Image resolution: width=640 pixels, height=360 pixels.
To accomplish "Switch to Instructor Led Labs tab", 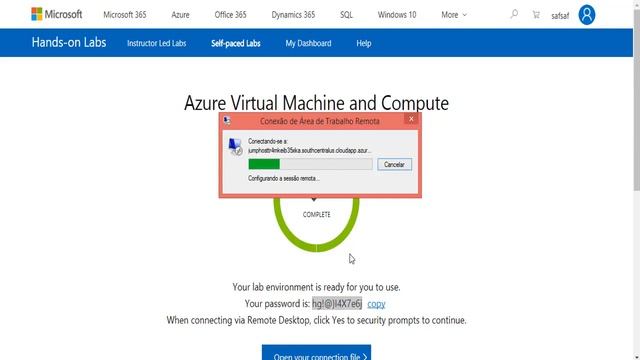I will 156,43.
